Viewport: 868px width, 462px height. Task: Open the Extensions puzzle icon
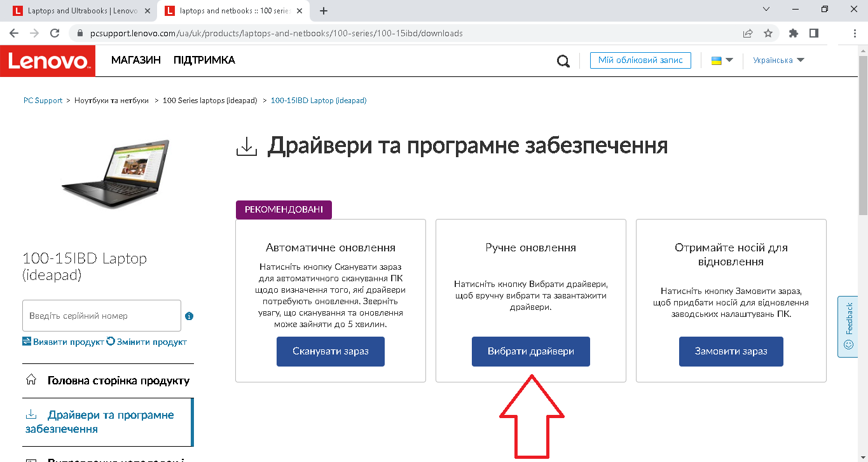click(793, 33)
